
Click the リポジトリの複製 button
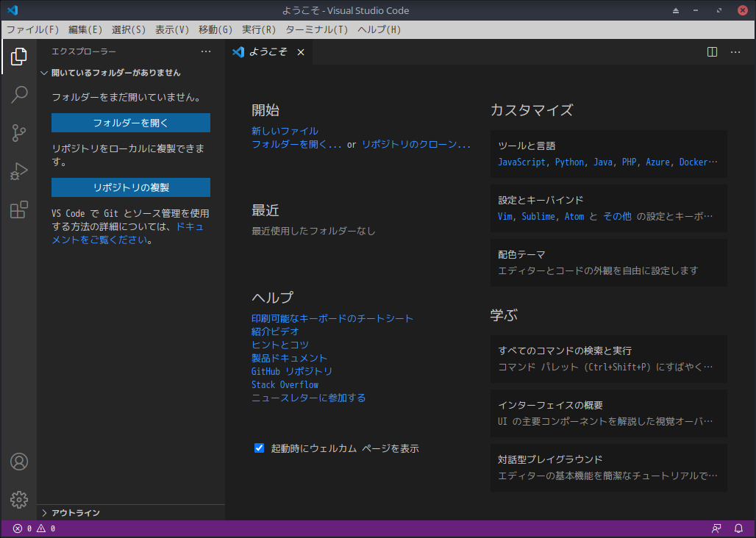tap(131, 187)
